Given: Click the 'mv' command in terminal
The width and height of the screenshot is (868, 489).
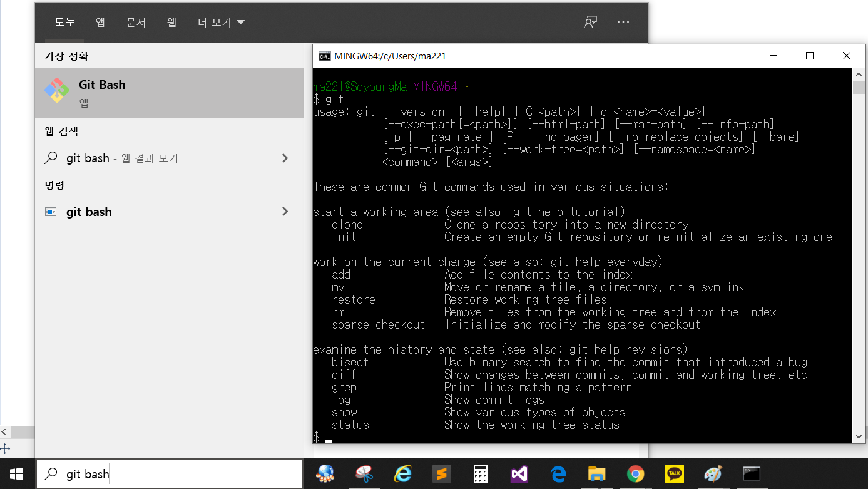Looking at the screenshot, I should coord(338,287).
